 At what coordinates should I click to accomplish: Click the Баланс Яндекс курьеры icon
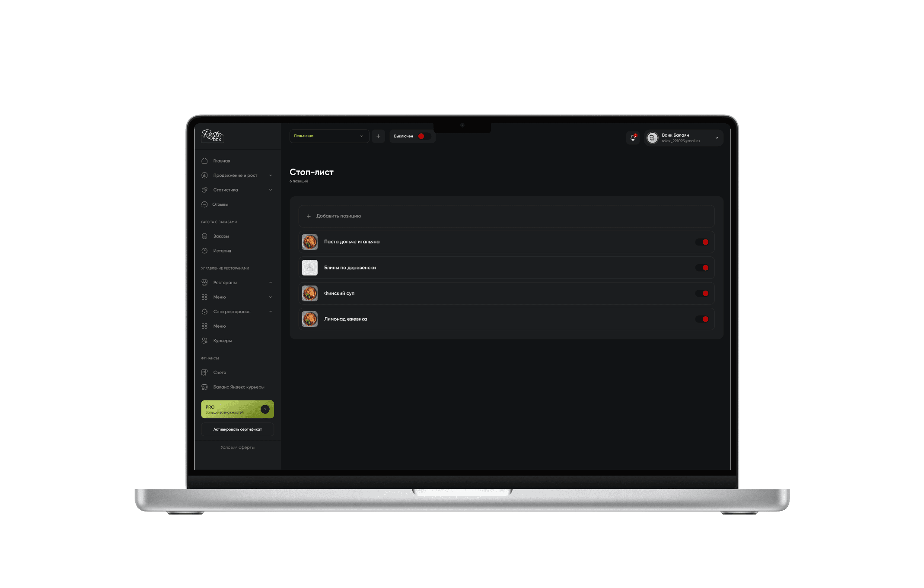coord(205,387)
